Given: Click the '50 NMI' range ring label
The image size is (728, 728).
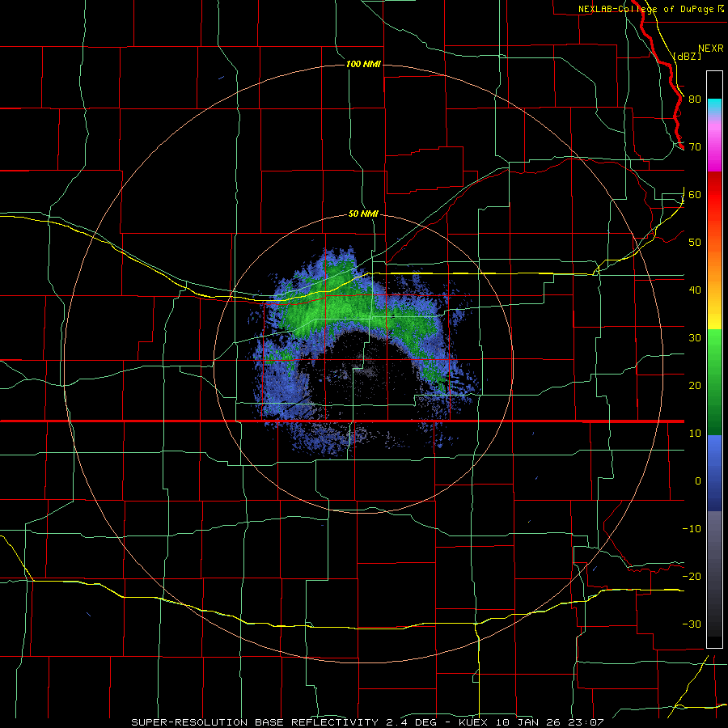Looking at the screenshot, I should click(x=363, y=214).
